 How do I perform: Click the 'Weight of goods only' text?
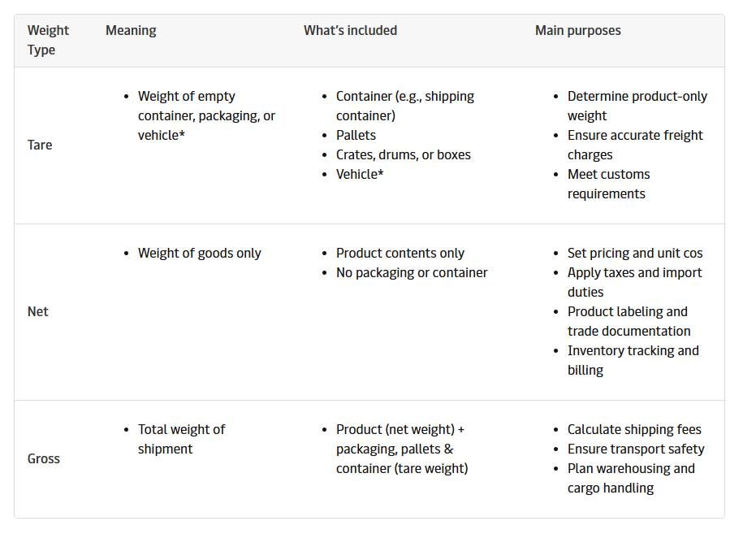click(x=199, y=253)
